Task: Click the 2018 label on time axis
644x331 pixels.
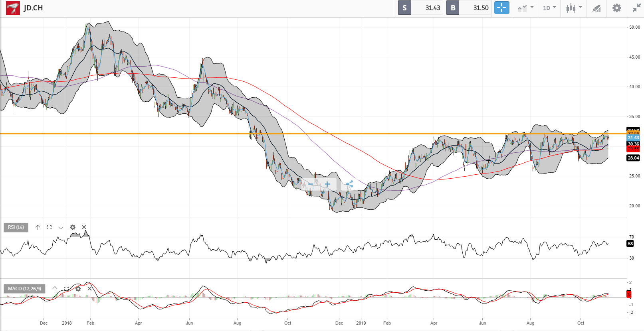Action: 67,323
